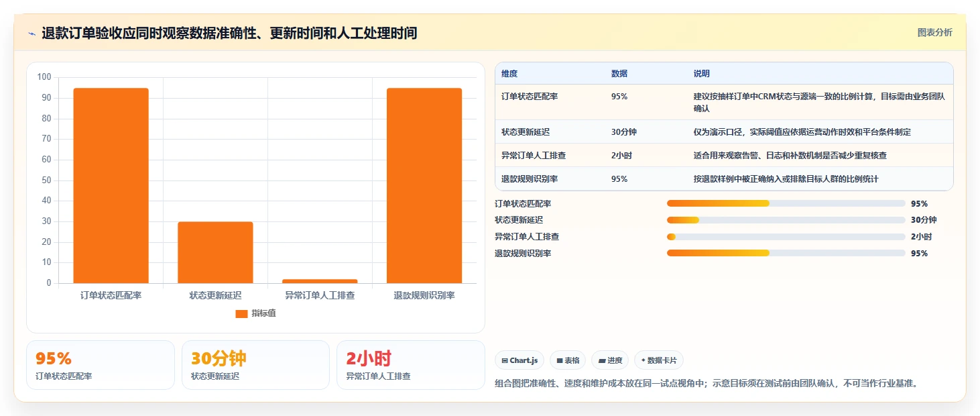Click 退款规则识别率 table row cell
Screen dimensions: 980x416
(530, 179)
